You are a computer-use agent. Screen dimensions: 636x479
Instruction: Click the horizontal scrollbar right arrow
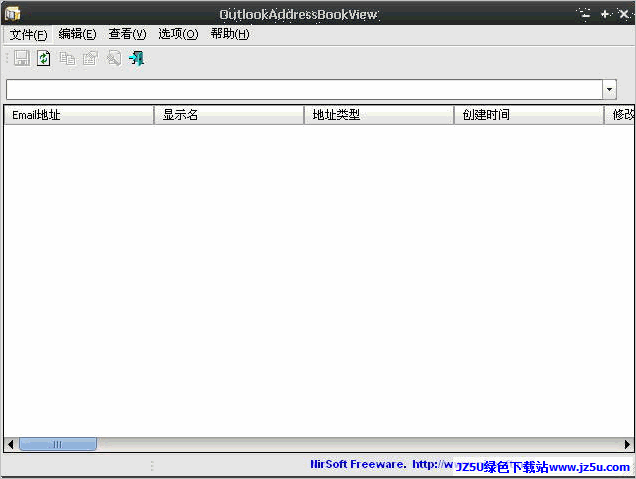click(x=627, y=445)
